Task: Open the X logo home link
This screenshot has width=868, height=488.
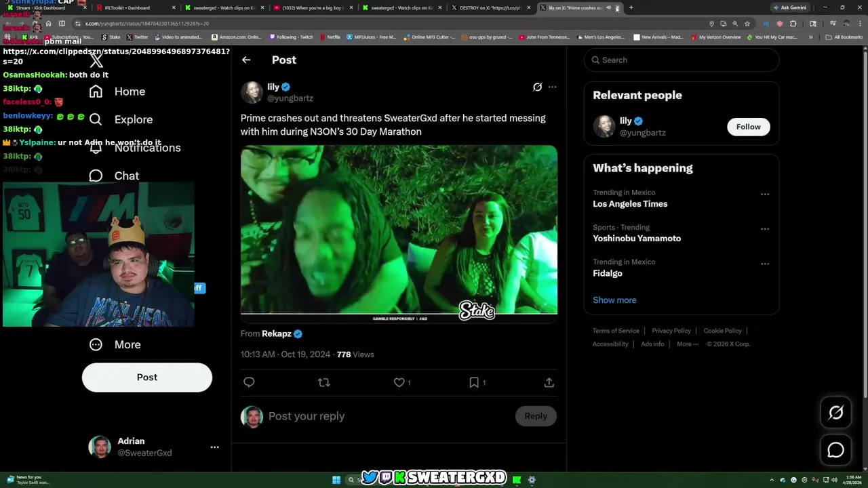Action: tap(96, 62)
